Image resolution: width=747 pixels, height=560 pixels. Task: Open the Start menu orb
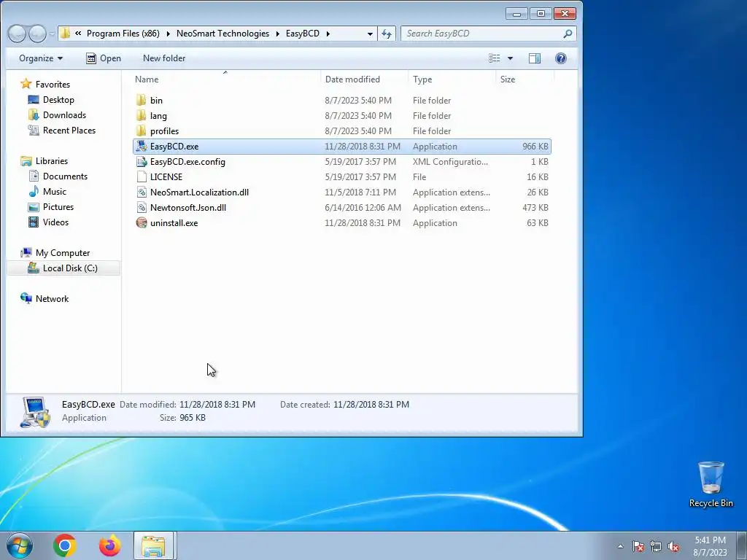click(x=20, y=545)
